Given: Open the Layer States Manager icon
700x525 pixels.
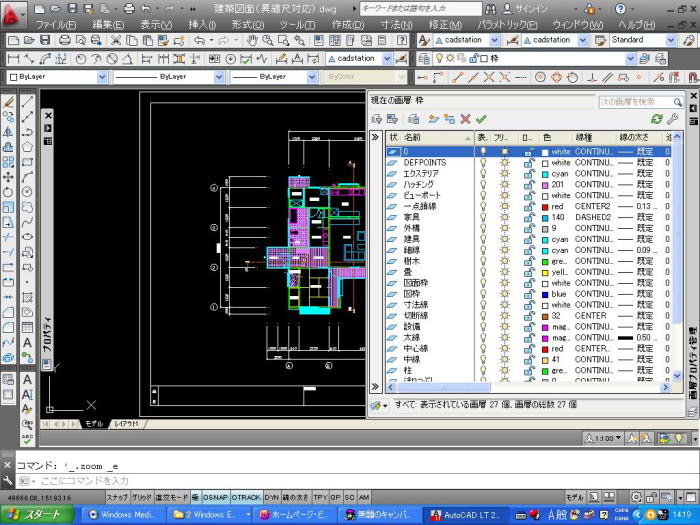Looking at the screenshot, I should point(414,119).
